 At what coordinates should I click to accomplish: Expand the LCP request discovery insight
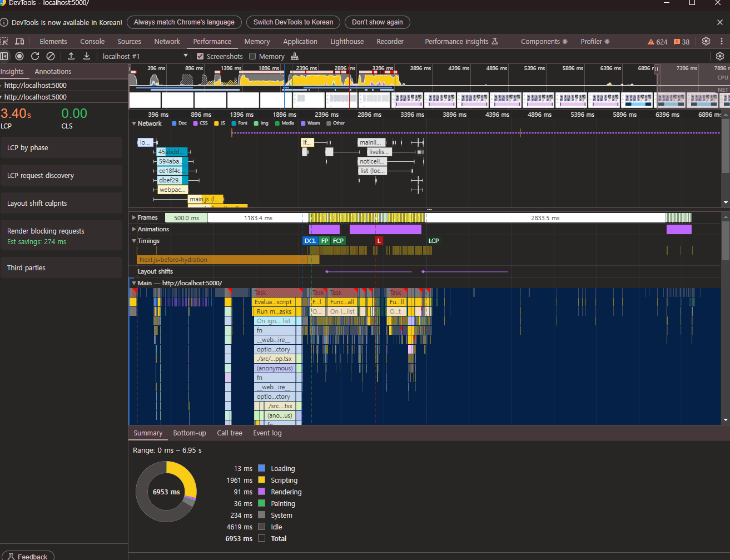click(61, 175)
